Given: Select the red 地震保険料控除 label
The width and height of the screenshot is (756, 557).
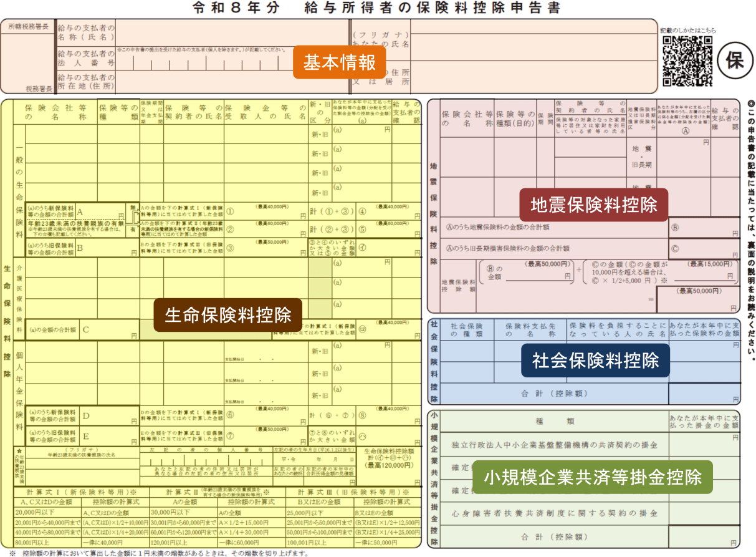Looking at the screenshot, I should click(x=593, y=205).
